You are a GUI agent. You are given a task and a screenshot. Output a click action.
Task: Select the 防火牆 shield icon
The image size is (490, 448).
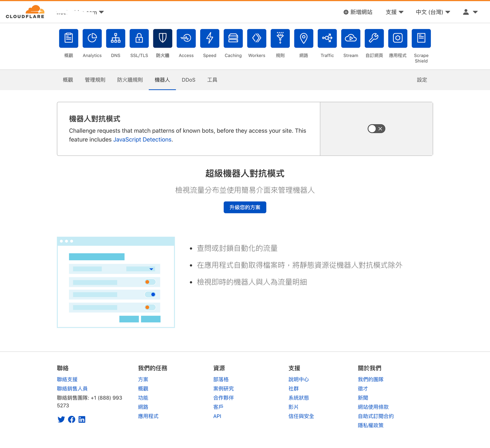tap(163, 38)
